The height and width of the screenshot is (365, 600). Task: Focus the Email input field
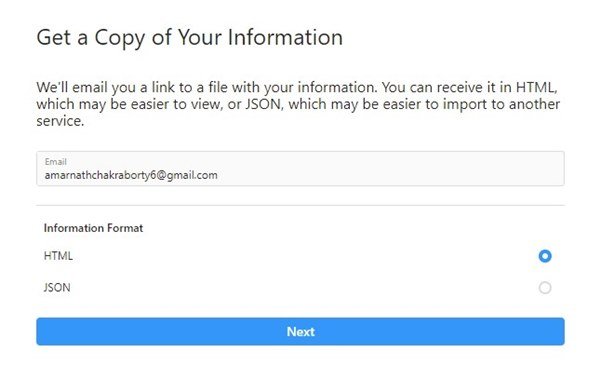coord(300,169)
